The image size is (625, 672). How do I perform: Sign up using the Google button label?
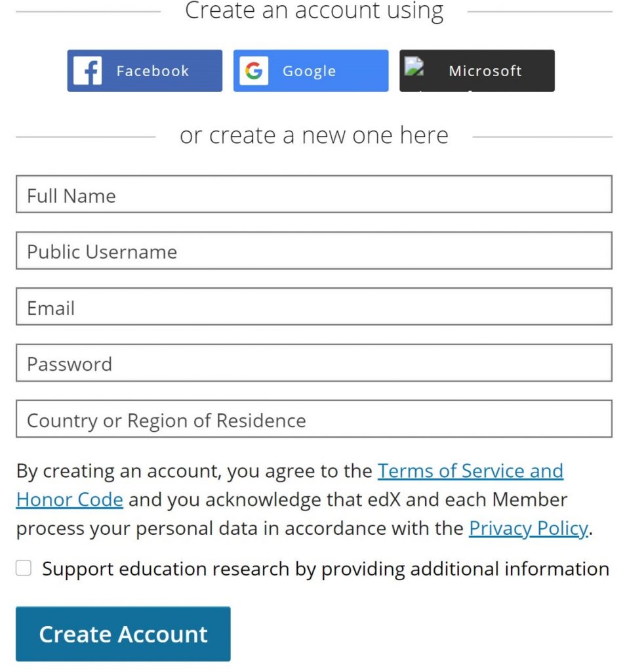tap(310, 71)
